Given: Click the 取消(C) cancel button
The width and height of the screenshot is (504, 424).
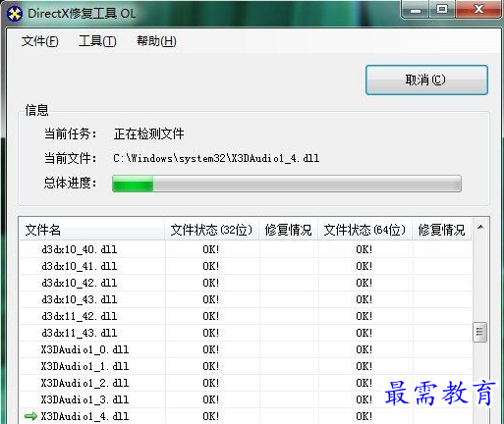Looking at the screenshot, I should [x=426, y=80].
